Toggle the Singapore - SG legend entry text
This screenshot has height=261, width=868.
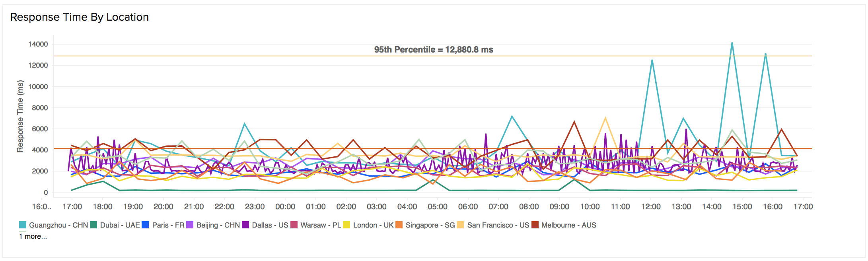pos(430,225)
